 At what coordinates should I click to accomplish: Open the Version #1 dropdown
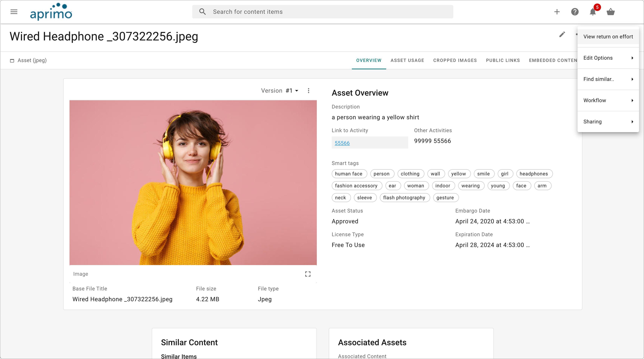tap(292, 91)
